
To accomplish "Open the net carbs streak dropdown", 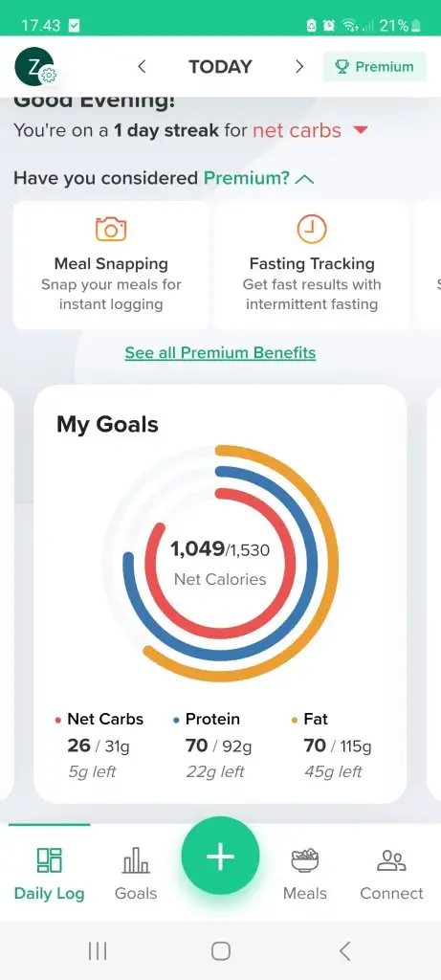I will click(x=361, y=130).
